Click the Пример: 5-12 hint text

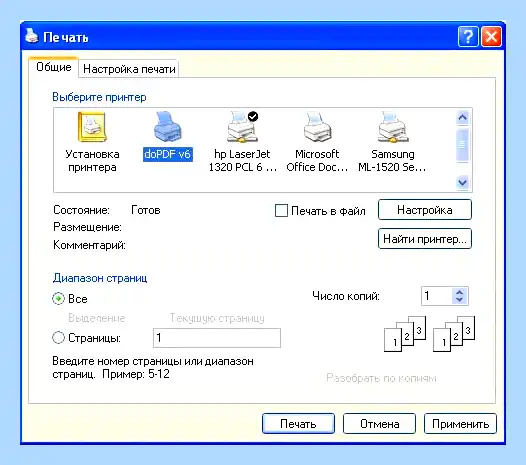point(136,374)
